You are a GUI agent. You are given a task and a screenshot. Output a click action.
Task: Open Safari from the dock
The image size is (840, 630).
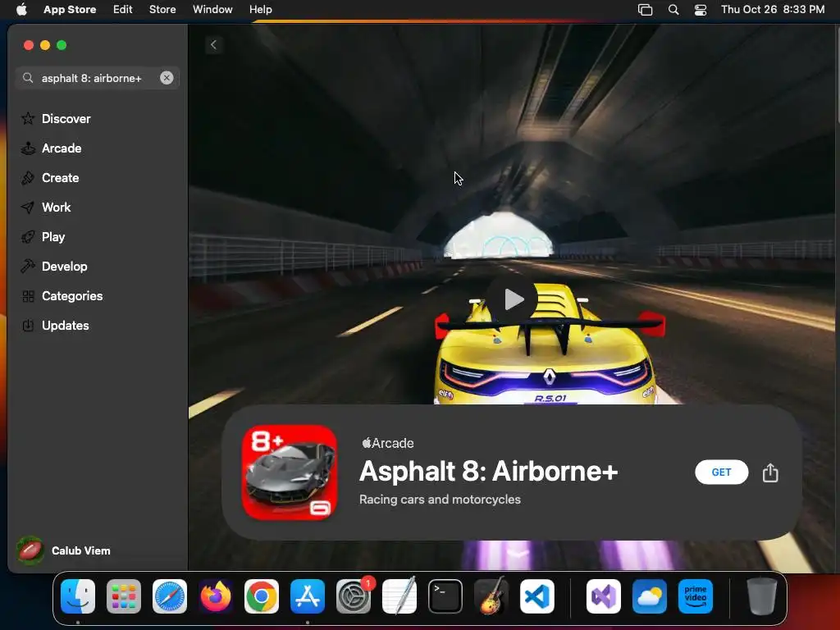tap(170, 596)
